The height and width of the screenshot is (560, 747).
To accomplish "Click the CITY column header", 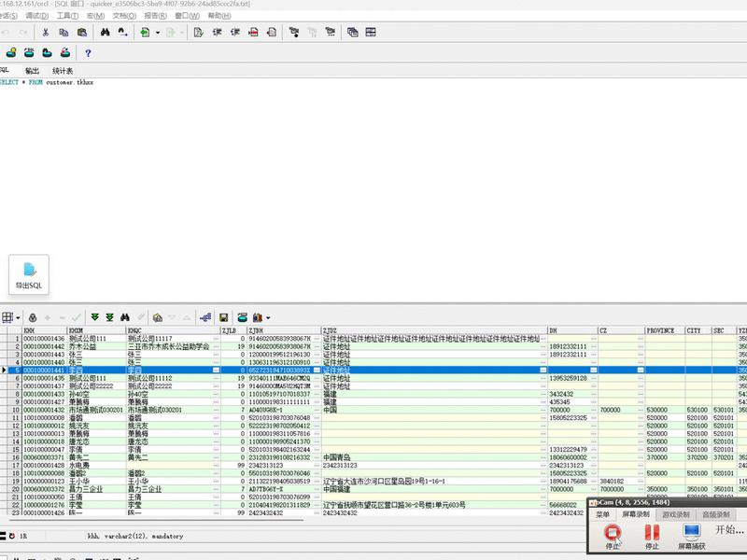I will (698, 330).
